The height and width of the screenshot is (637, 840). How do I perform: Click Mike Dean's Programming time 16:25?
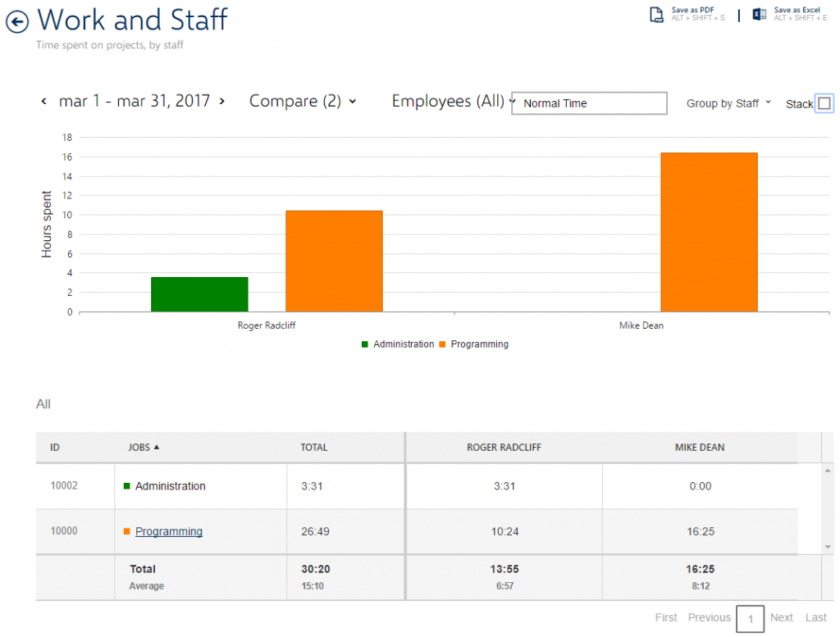[701, 531]
